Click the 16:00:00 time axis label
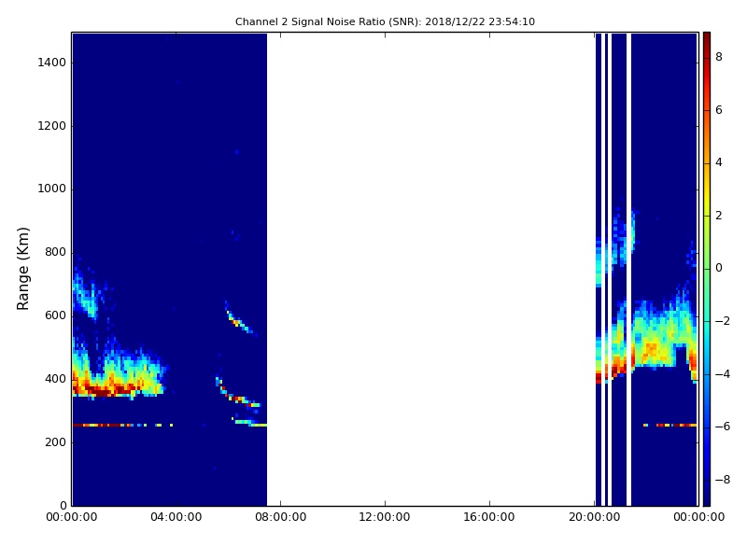 489,517
